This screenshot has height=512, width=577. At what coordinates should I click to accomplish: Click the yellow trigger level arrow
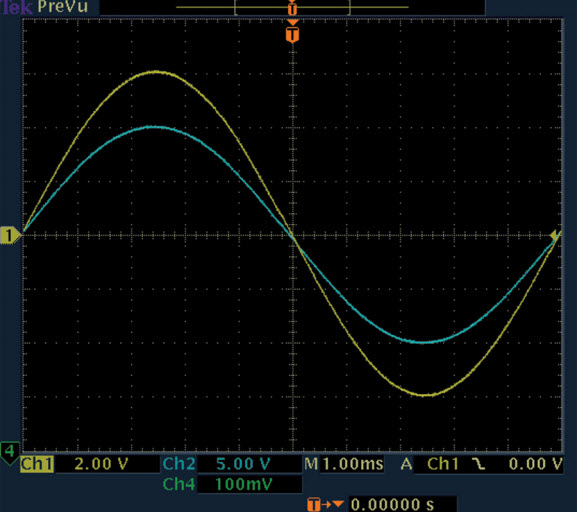pos(555,235)
